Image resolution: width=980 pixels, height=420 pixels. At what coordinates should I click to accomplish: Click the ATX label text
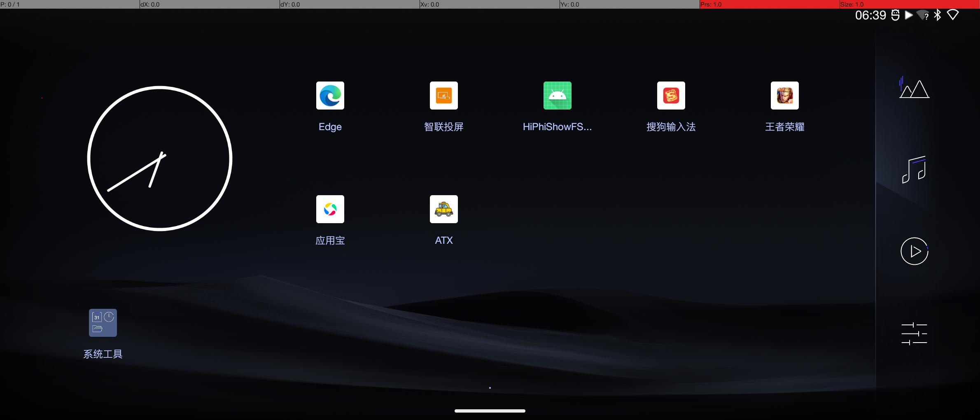click(444, 240)
